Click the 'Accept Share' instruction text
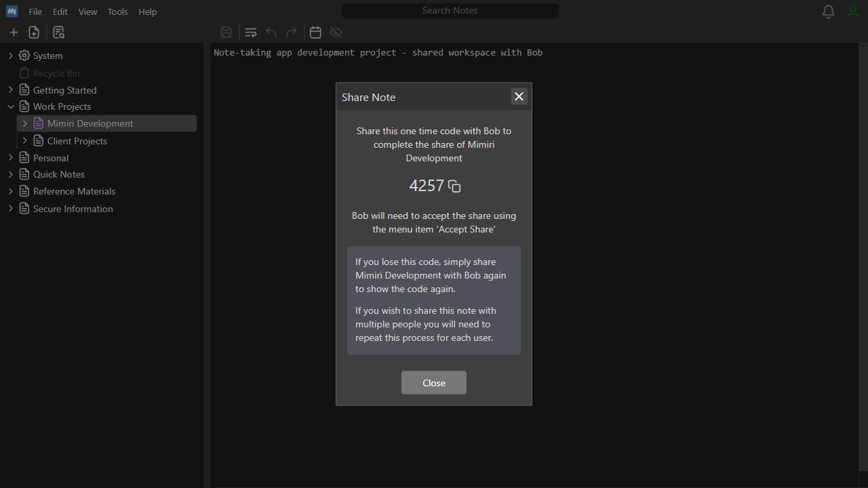Screen dimensions: 868x488 434,222
